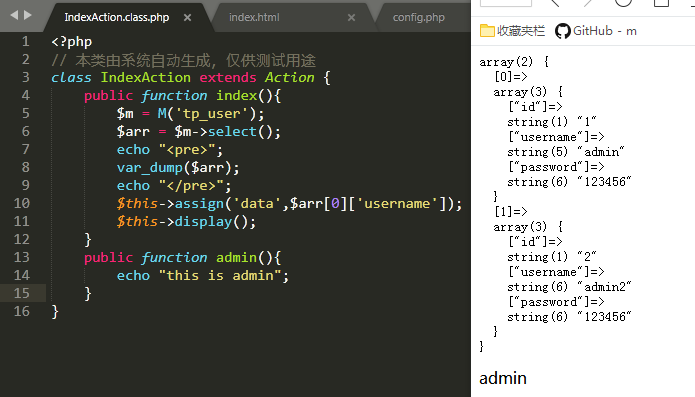The width and height of the screenshot is (695, 397).
Task: Click the 'tp_user' string
Action: pos(212,114)
